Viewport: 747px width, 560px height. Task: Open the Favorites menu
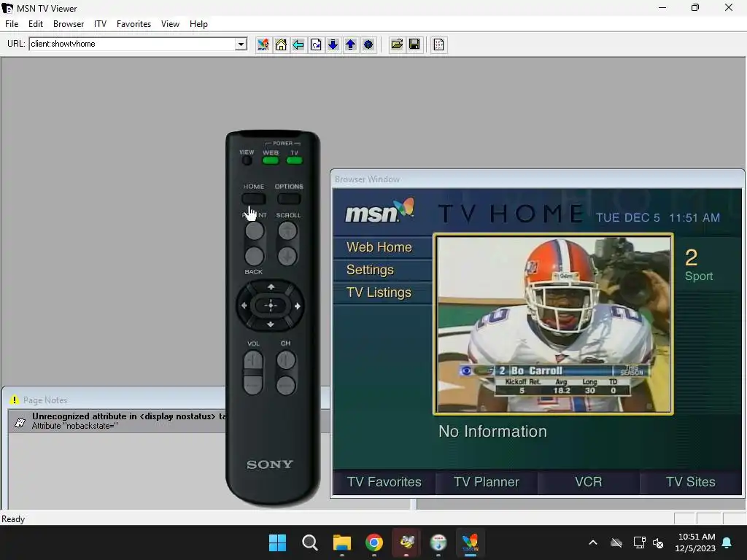pyautogui.click(x=134, y=24)
